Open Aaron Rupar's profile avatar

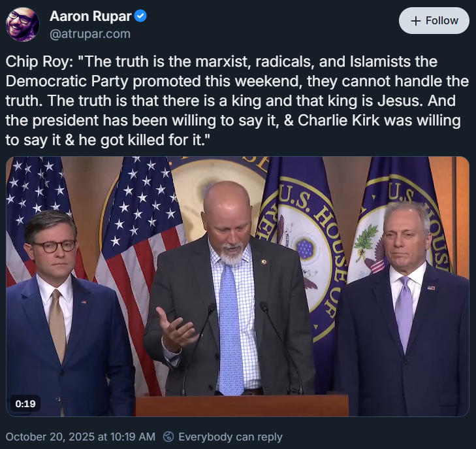[23, 24]
